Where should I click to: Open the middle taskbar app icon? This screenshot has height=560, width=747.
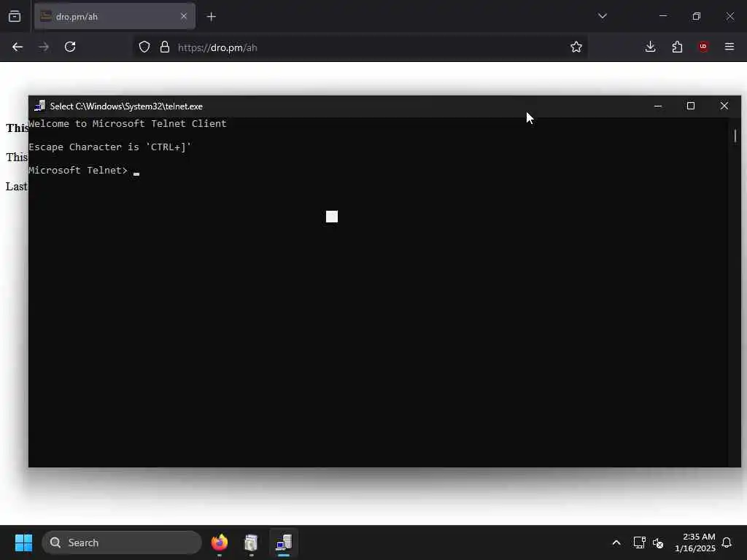click(251, 542)
